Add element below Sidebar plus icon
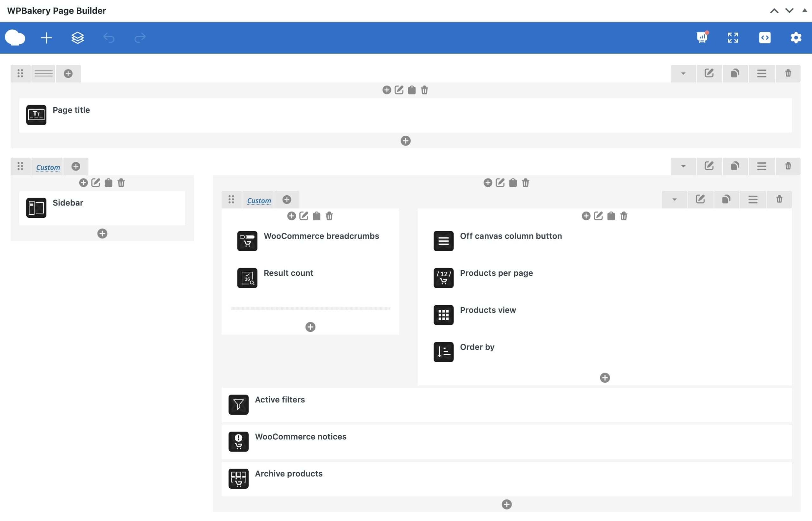Screen dimensions: 812x521 tap(102, 233)
